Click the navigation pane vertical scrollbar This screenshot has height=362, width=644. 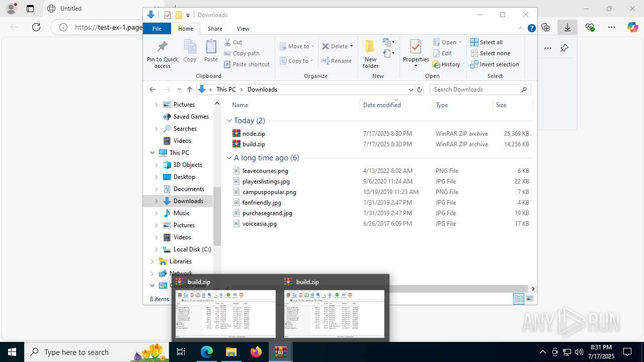pos(217,216)
